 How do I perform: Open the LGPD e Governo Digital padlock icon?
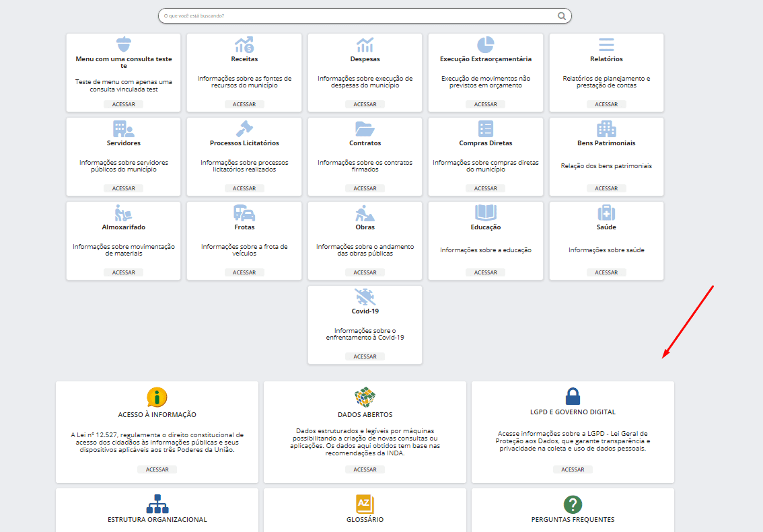click(x=573, y=396)
